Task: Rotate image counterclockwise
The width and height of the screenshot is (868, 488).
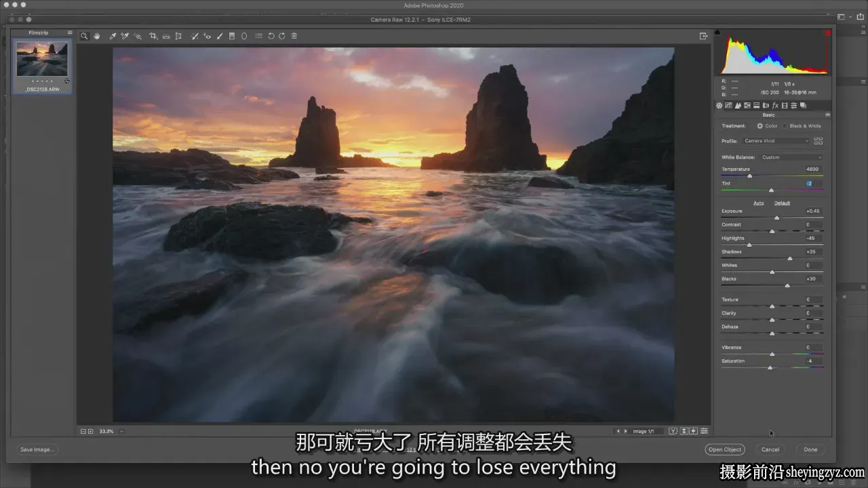Action: [271, 36]
